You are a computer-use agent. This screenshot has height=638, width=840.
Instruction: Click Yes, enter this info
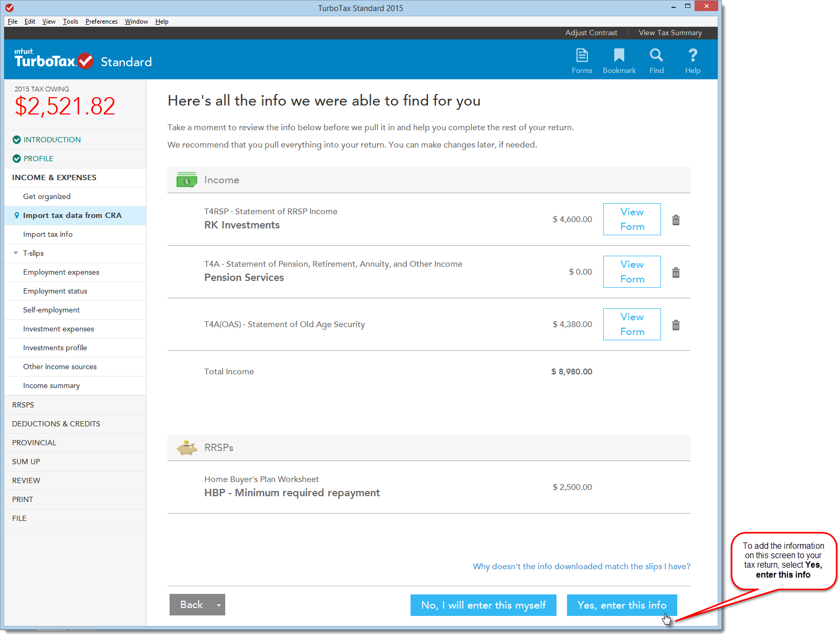(622, 605)
